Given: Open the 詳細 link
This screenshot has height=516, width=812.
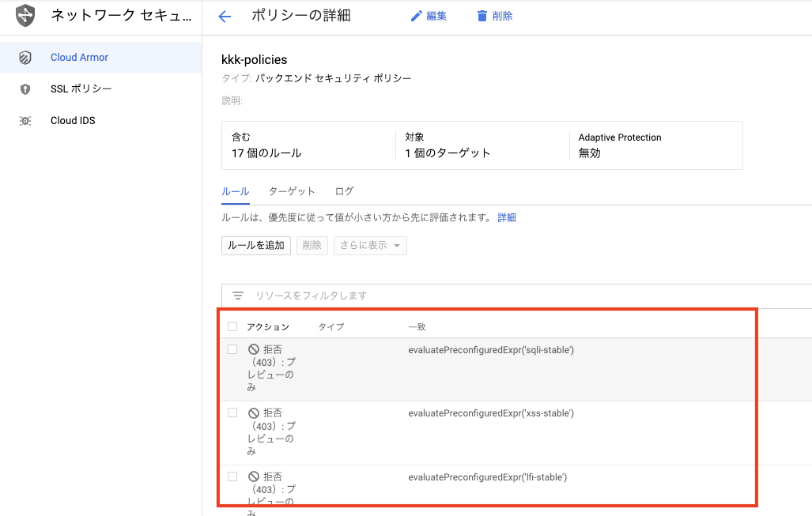Looking at the screenshot, I should pos(507,218).
